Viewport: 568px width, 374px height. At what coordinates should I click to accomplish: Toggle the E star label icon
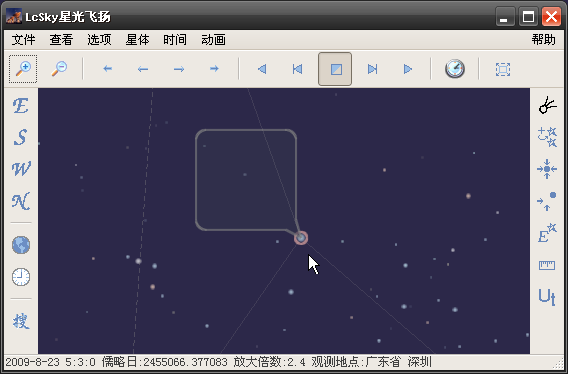(547, 233)
